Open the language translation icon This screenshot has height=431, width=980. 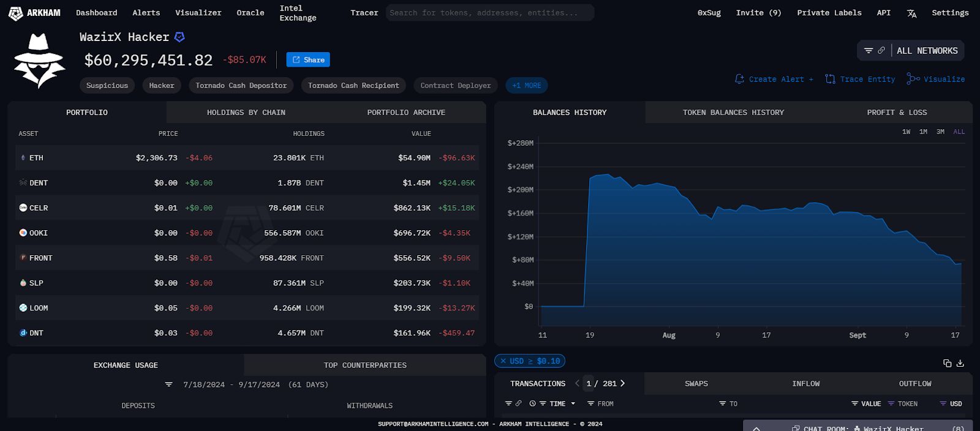coord(911,13)
